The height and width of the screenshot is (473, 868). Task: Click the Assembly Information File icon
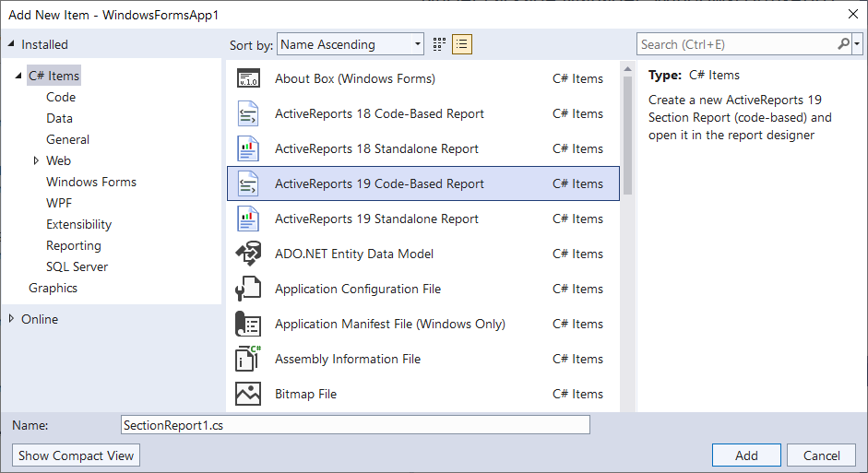[248, 359]
